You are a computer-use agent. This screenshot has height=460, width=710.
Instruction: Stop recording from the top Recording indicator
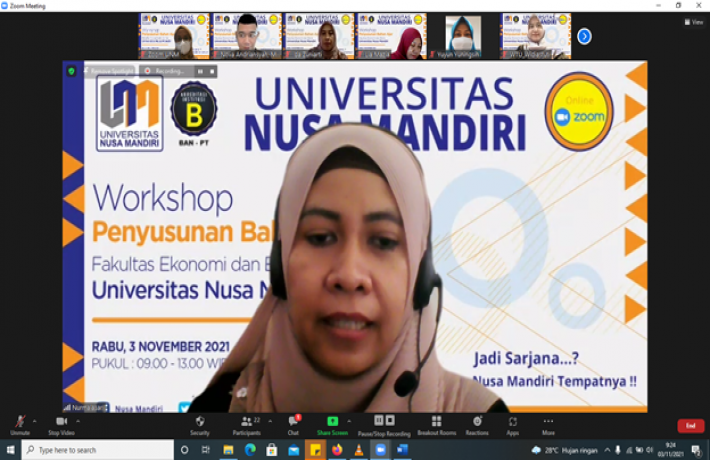[x=211, y=72]
